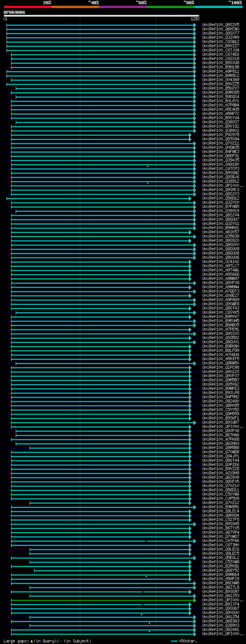Viewport: 246px width, 644px height.
Task: Open UniRef100_Q56D12 entry
Action: coord(221,198)
